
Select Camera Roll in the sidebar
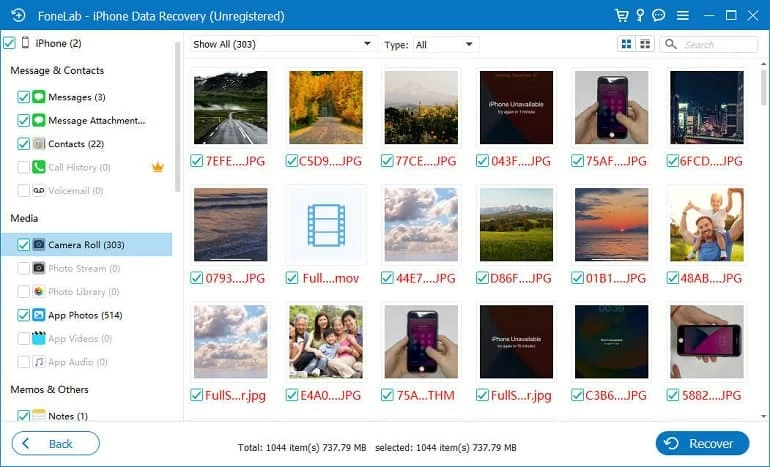(85, 245)
